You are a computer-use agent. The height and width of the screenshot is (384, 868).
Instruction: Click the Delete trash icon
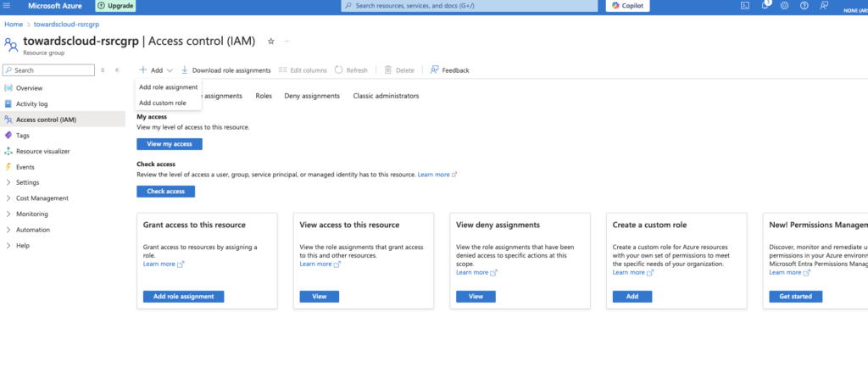[x=388, y=70]
